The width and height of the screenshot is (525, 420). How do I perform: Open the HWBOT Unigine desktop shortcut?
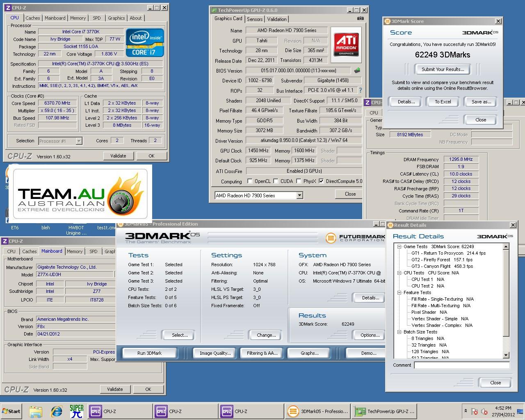(x=76, y=230)
